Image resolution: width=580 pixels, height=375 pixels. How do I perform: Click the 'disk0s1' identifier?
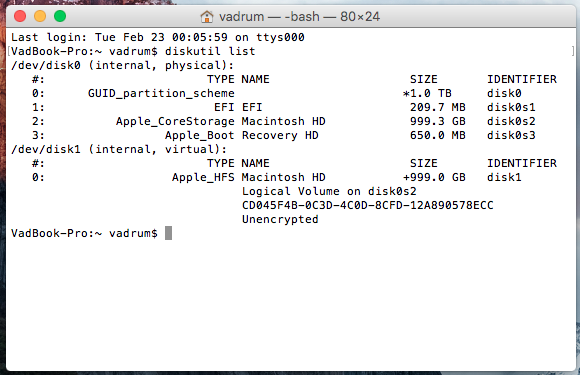[x=511, y=107]
